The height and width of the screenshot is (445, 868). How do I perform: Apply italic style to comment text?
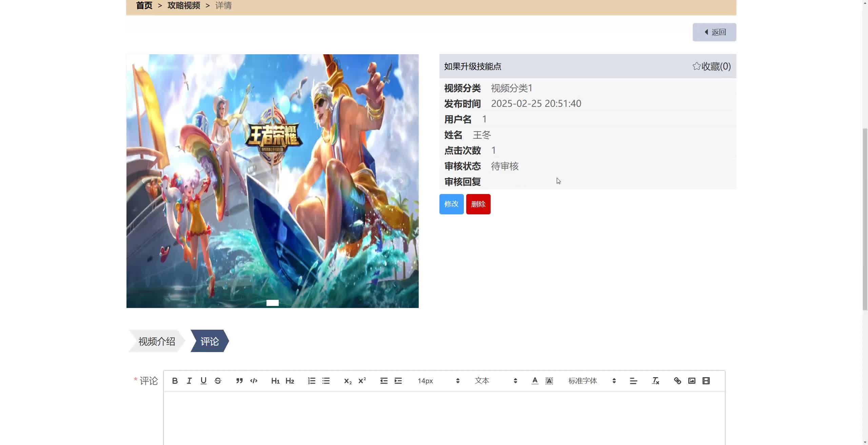point(189,381)
